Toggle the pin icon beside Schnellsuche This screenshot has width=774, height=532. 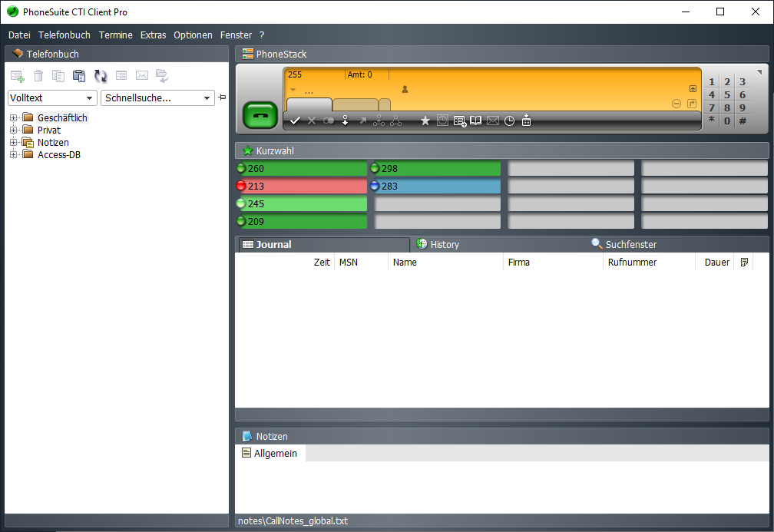click(x=223, y=97)
